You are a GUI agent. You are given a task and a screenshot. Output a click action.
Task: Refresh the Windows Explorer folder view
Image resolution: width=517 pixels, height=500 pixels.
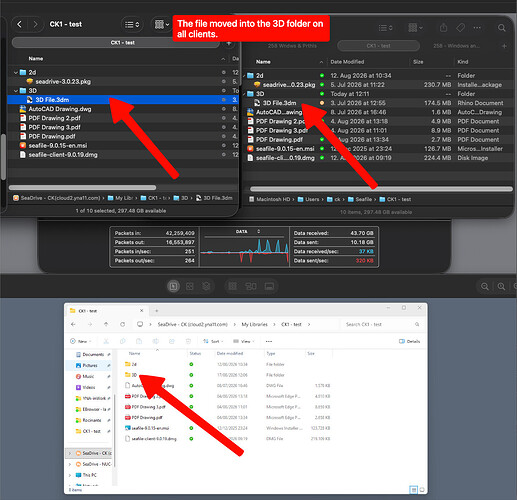coord(123,324)
